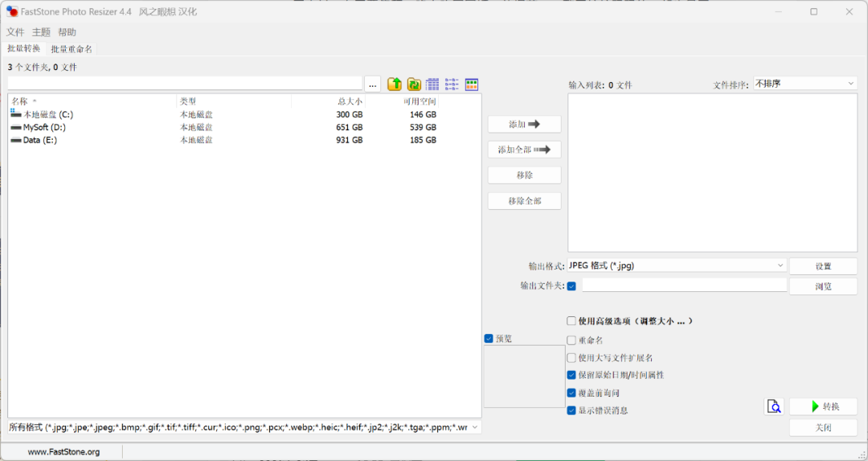Viewport: 868px width, 461px height.
Task: Enable 使用大写文件扩展名 checkbox
Action: 571,358
